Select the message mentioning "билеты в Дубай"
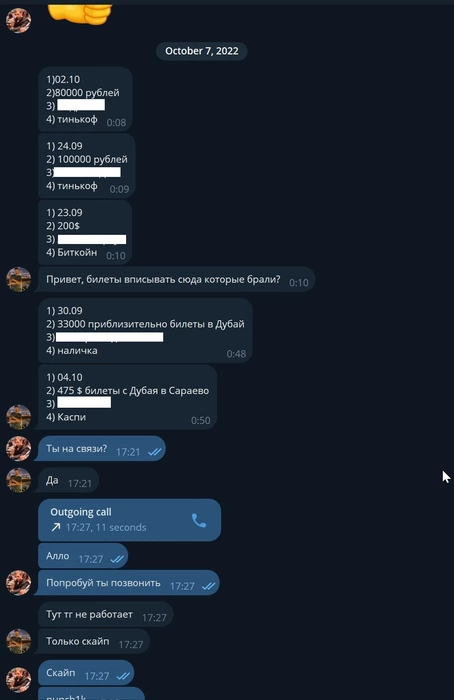Screen dimensions: 454x700 [x=145, y=330]
